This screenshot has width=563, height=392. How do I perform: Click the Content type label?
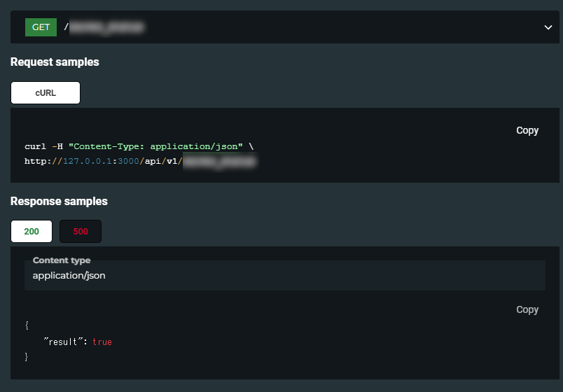[x=62, y=260]
